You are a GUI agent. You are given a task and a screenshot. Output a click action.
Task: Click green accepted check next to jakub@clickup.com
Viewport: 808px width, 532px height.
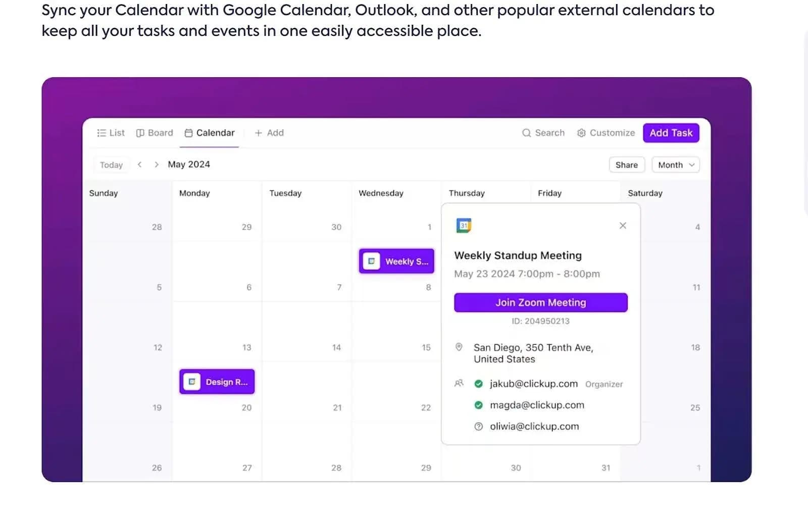tap(479, 384)
